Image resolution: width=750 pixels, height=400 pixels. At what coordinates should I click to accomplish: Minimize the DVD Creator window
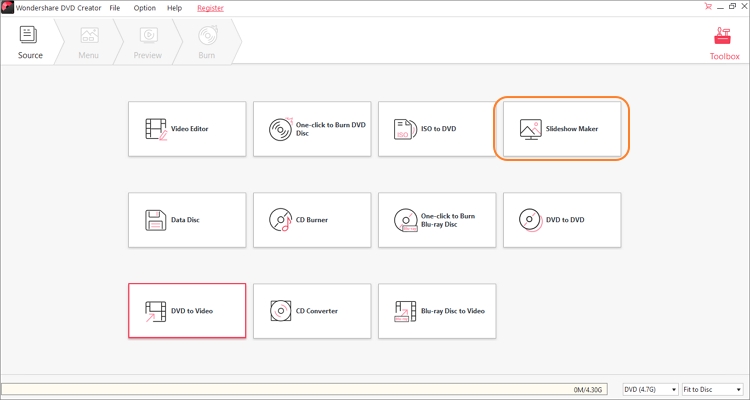pos(721,6)
